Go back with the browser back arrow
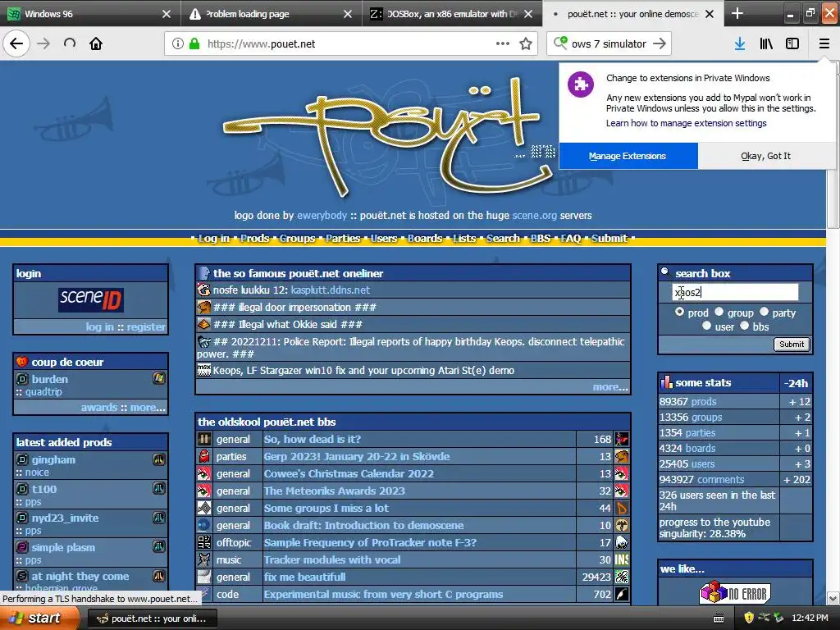The image size is (840, 630). coord(16,43)
